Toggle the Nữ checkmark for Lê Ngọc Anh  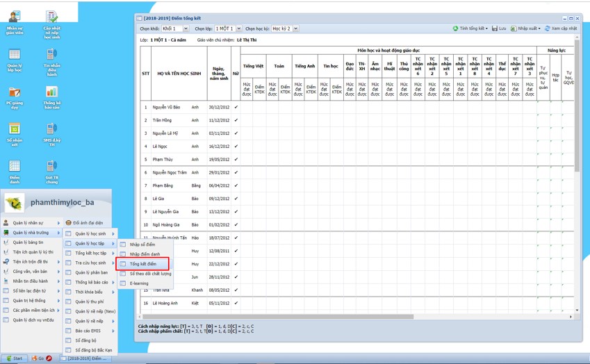[236, 147]
